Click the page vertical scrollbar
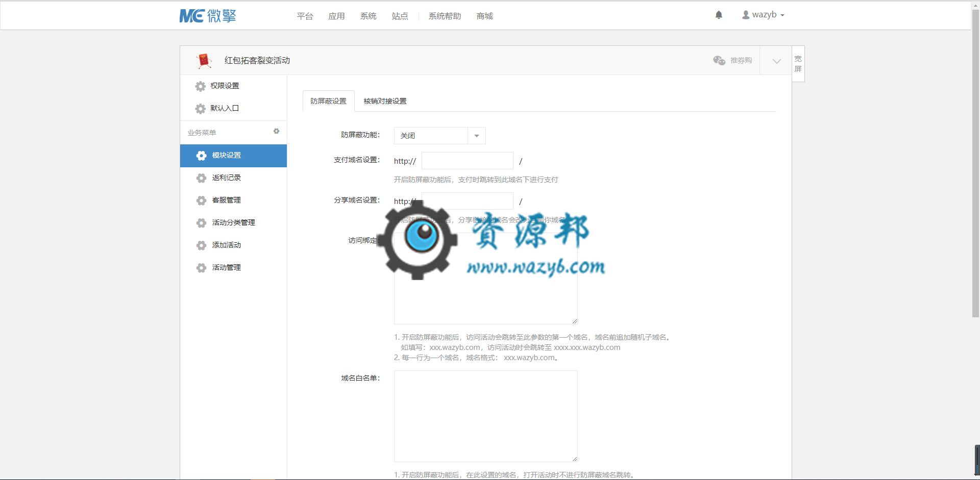980x480 pixels. (975, 163)
